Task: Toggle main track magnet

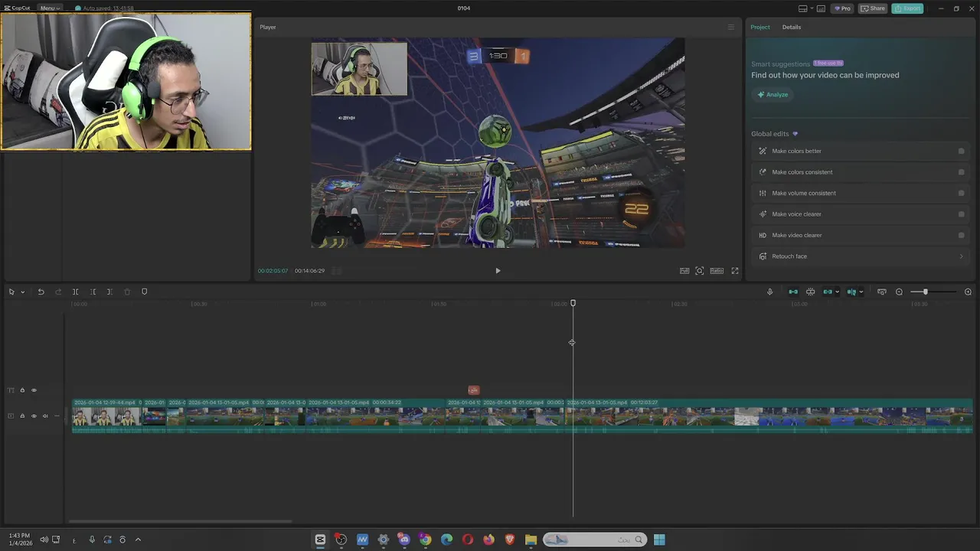Action: 793,292
